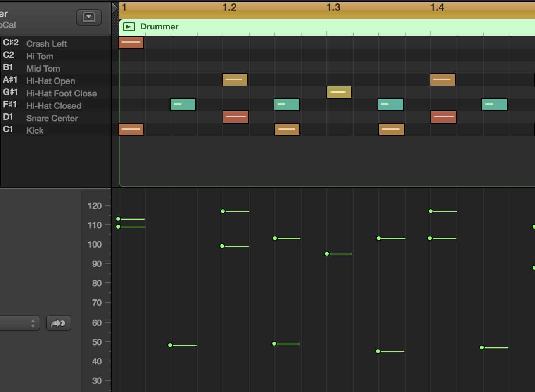Open the dropdown arrow button top left
This screenshot has height=392, width=535.
89,17
